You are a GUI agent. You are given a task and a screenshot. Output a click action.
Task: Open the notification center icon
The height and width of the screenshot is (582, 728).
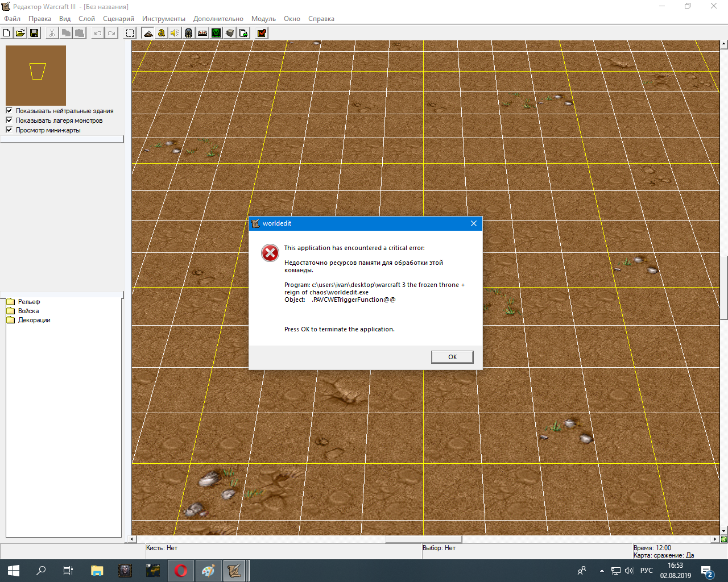pyautogui.click(x=707, y=571)
